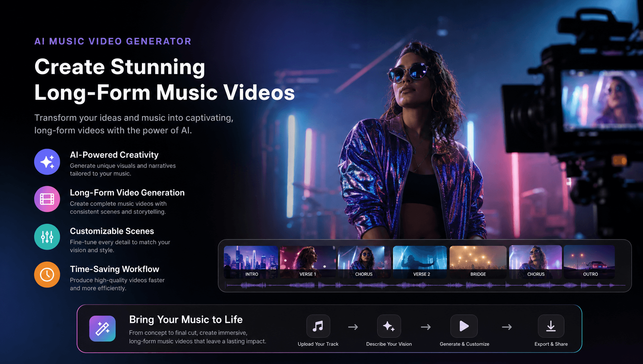643x364 pixels.
Task: Click the 'Generate unique visuals and narratives' description
Action: coord(123,170)
